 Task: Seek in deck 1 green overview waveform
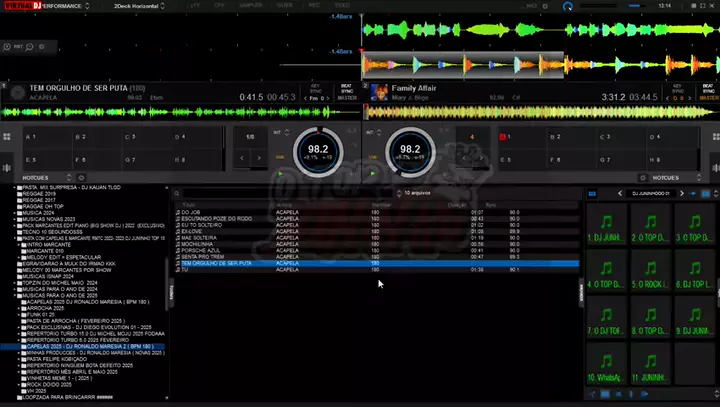click(x=180, y=112)
